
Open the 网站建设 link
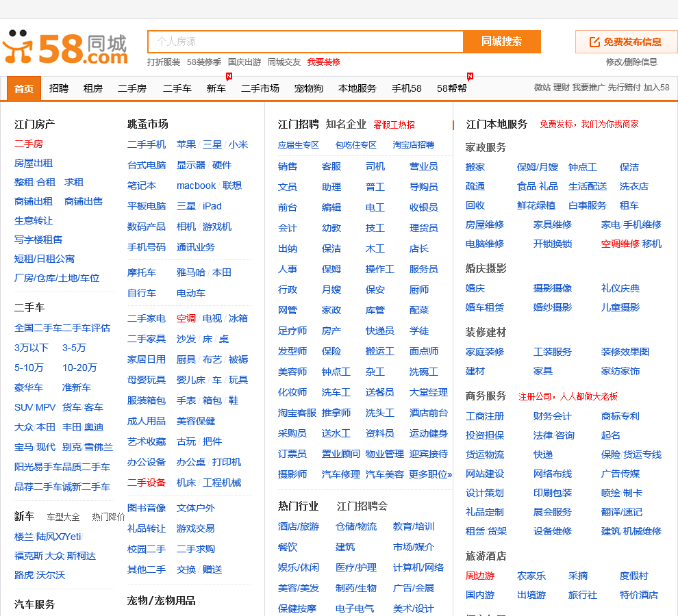[x=484, y=474]
